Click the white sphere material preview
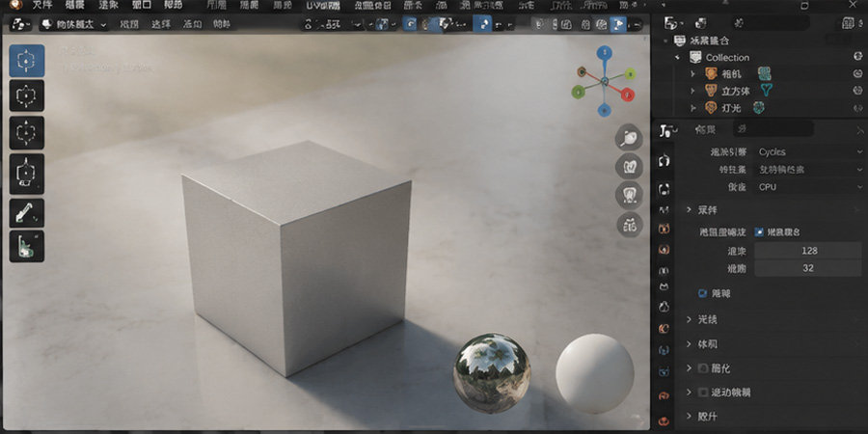 (x=594, y=373)
